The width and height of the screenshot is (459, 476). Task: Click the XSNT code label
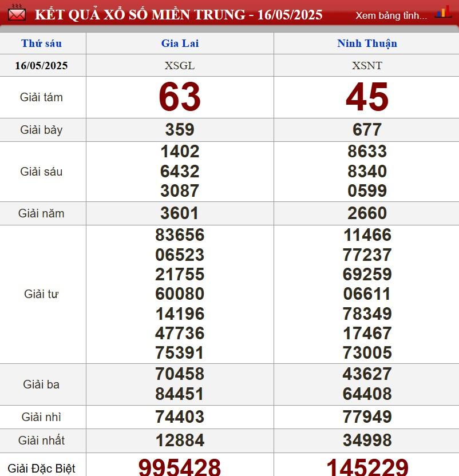click(367, 65)
